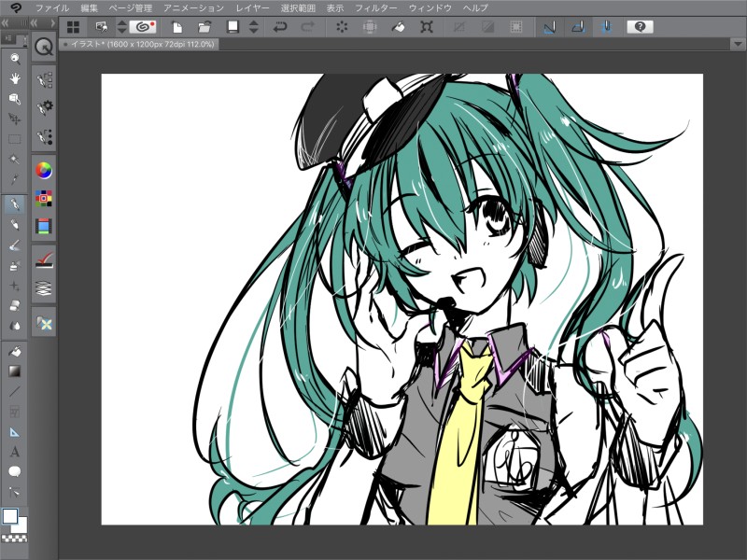Open CLIP STUDIO launcher spiral button
Viewport: 747px width, 560px height.
point(143,27)
